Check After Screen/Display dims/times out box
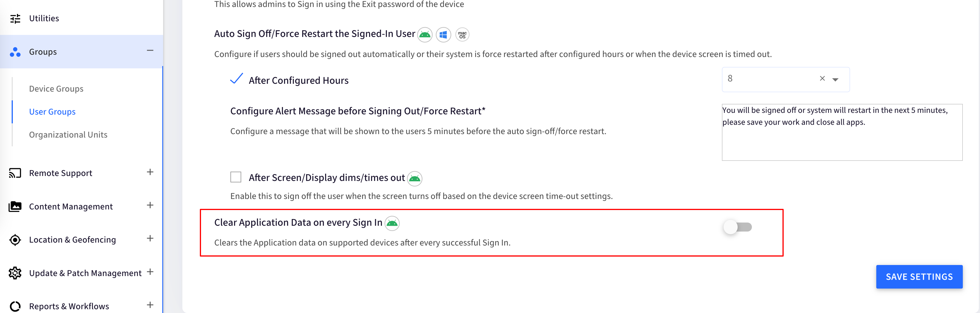The width and height of the screenshot is (980, 313). 236,177
